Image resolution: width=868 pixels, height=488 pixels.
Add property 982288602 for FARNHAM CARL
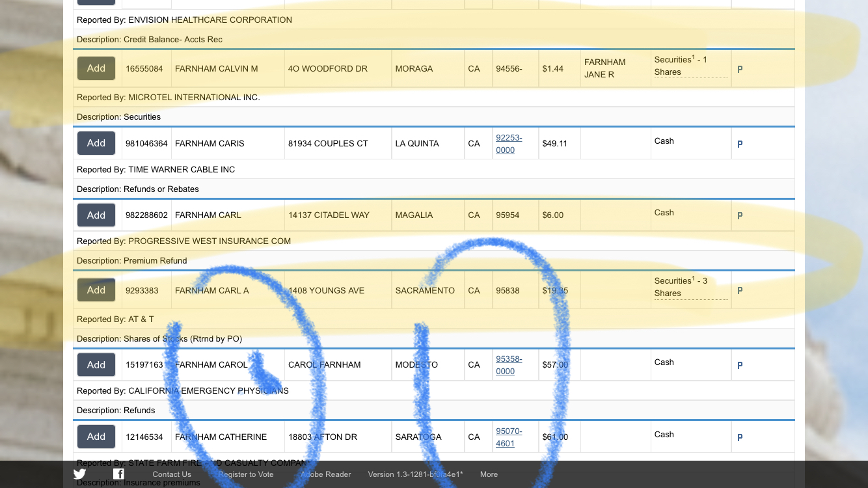click(x=96, y=215)
